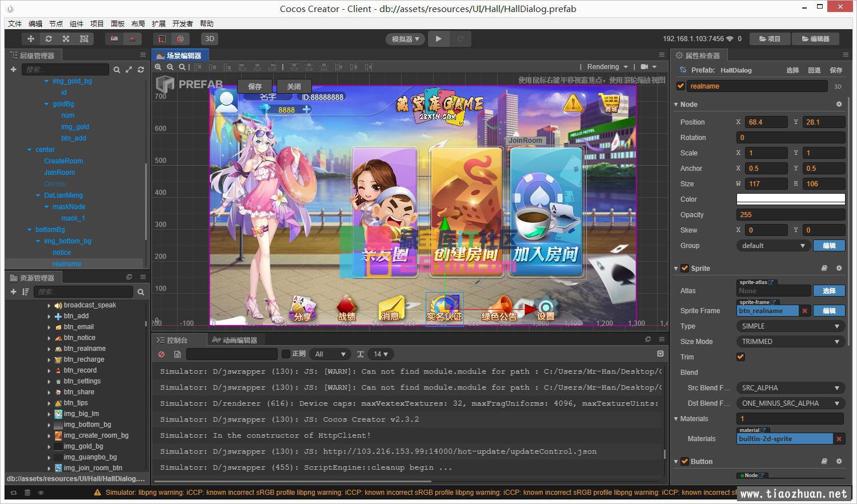
Task: Expand all nodes in hierarchy panel
Action: point(129,70)
